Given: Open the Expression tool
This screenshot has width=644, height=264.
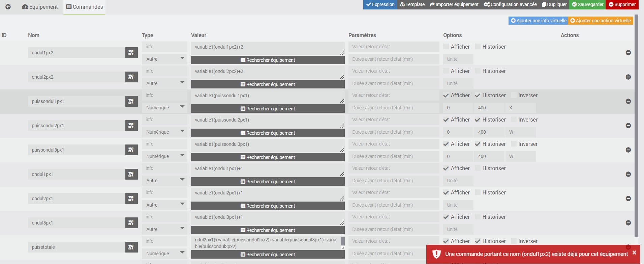Looking at the screenshot, I should click(x=380, y=4).
